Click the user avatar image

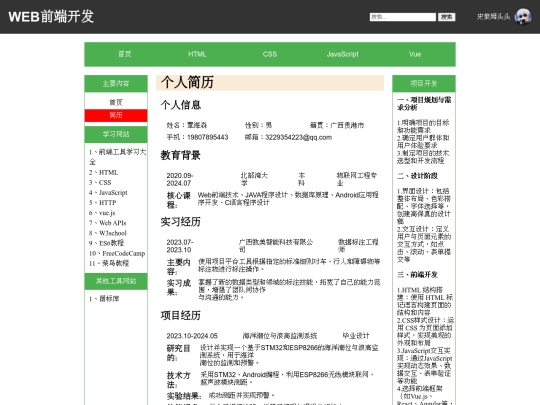523,17
